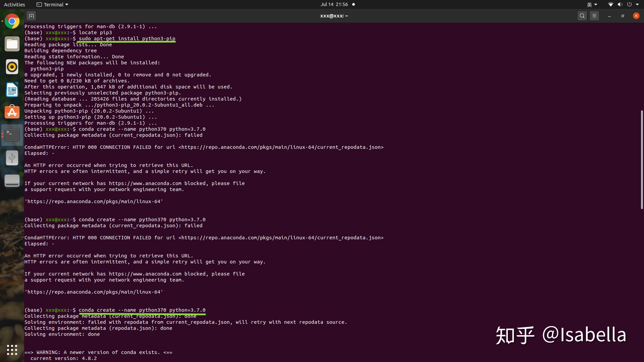Image resolution: width=644 pixels, height=362 pixels.
Task: Launch LibreOffice Writer from dock
Action: tap(12, 90)
